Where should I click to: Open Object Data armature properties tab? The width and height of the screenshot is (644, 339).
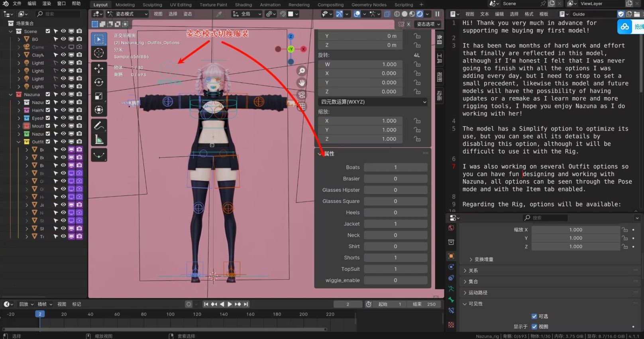pos(451,289)
